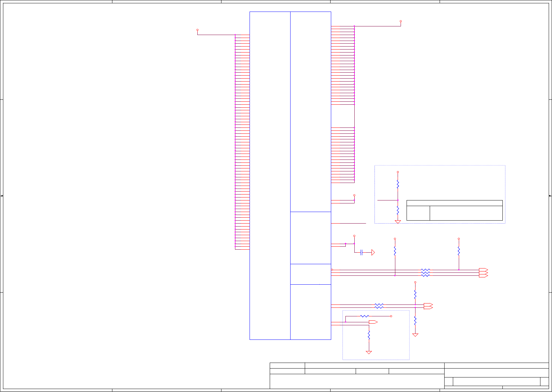Viewport: 552px width, 392px height.
Task: Select the vertical resistor inside the small dashed box
Action: pos(369,335)
